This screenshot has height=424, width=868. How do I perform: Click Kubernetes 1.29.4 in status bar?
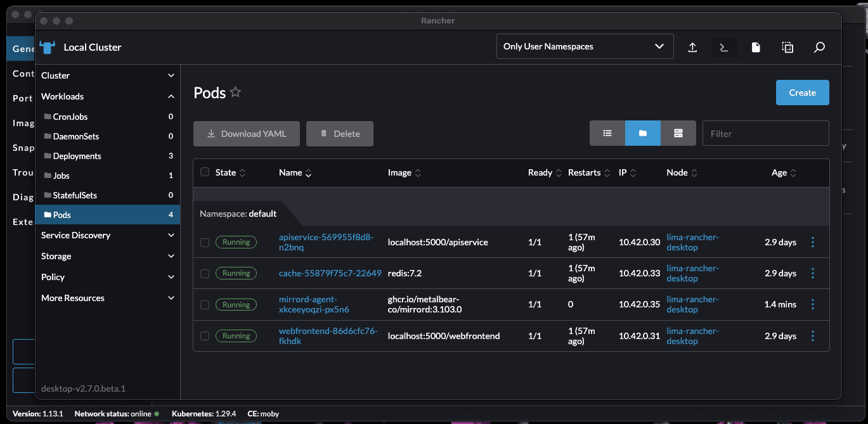(x=204, y=414)
